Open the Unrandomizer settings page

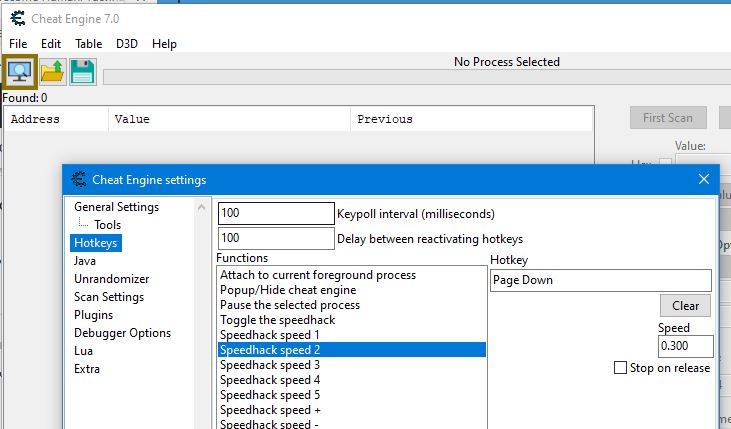111,279
